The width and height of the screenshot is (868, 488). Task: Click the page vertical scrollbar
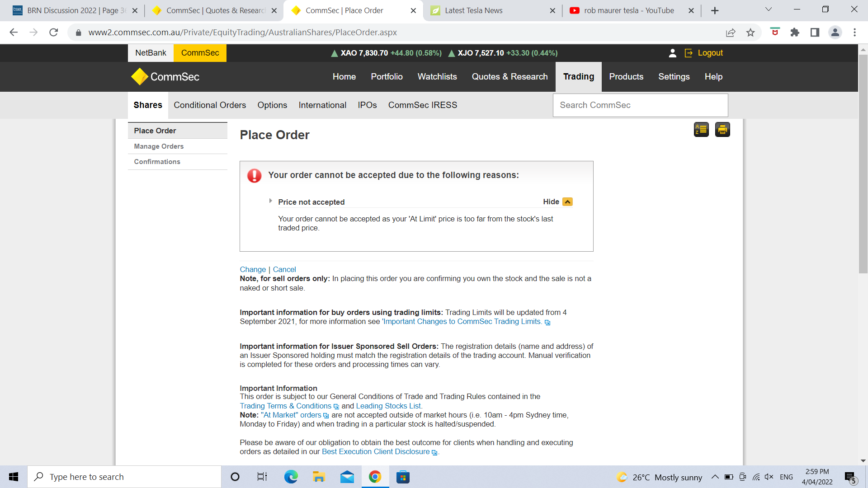[863, 163]
